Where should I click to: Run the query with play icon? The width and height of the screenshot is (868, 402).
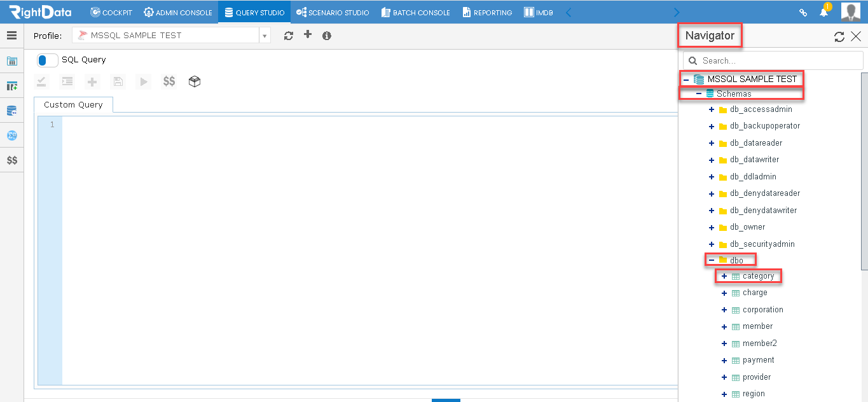144,81
